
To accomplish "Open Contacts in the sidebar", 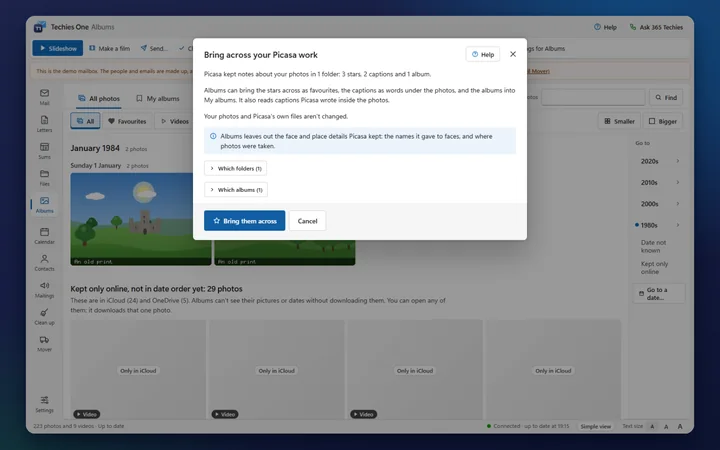I will 45,263.
